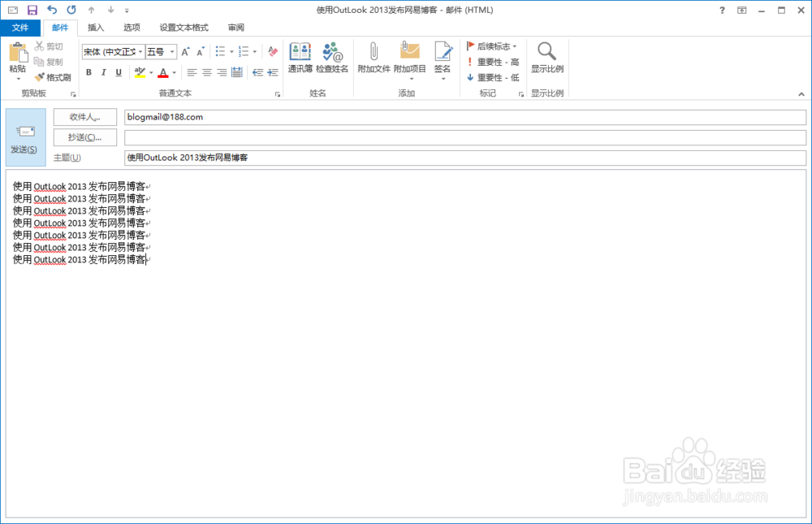
Task: Center align text
Action: pyautogui.click(x=206, y=72)
